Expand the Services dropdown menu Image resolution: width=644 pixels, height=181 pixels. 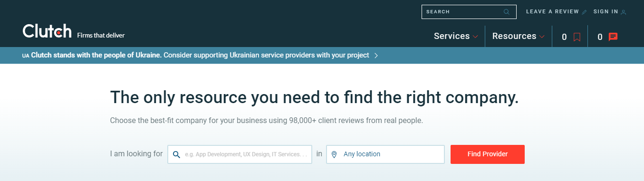coord(456,36)
